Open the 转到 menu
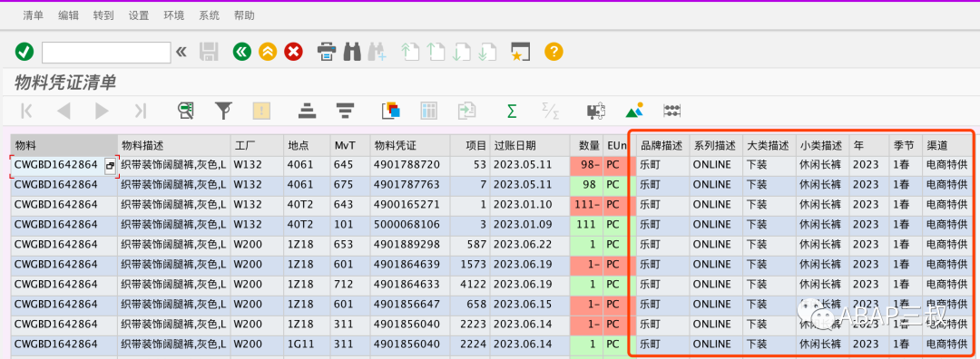 (x=103, y=15)
